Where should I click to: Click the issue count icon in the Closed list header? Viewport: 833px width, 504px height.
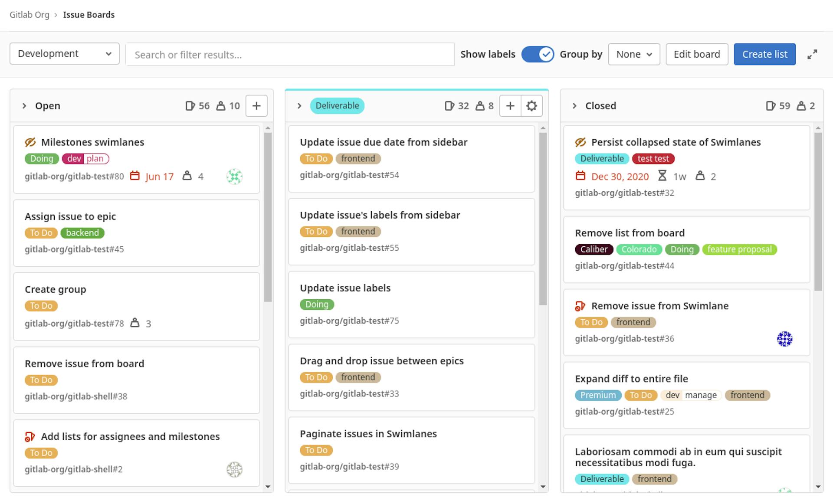click(771, 105)
